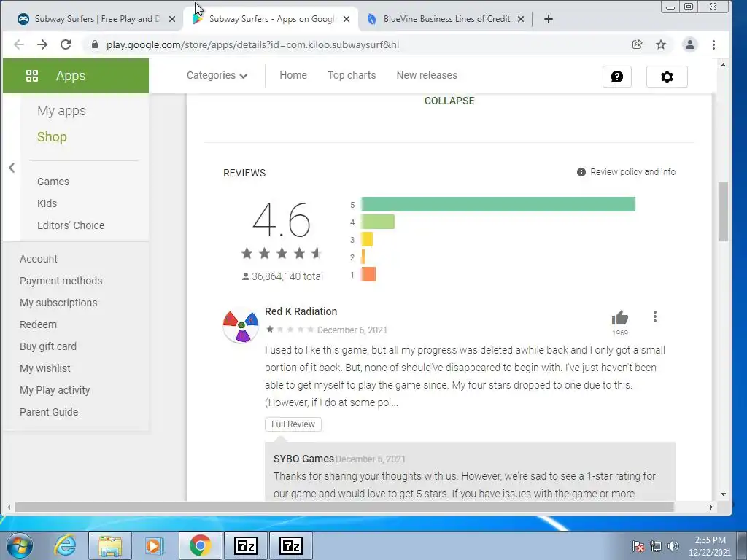Viewport: 747px width, 560px height.
Task: Click the page's vertical scrollbar thumb
Action: [x=723, y=212]
